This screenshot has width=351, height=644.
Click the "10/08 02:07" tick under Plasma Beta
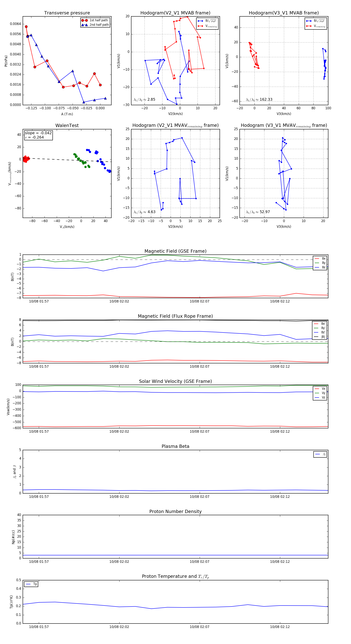pos(200,496)
